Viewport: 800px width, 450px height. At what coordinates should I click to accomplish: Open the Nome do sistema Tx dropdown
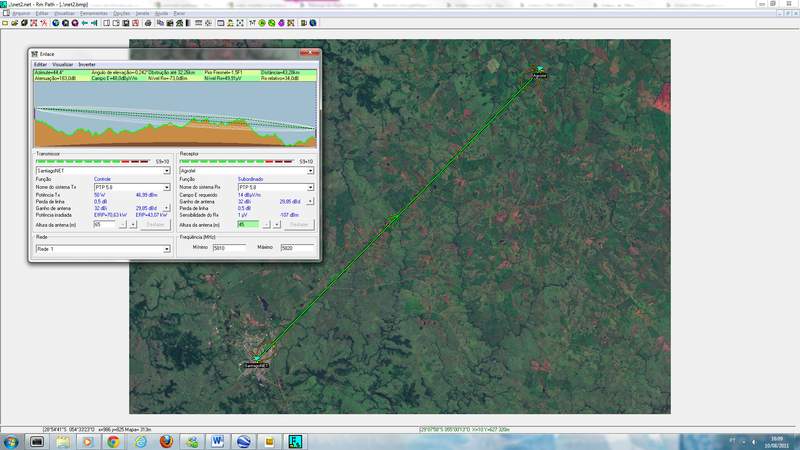(166, 188)
